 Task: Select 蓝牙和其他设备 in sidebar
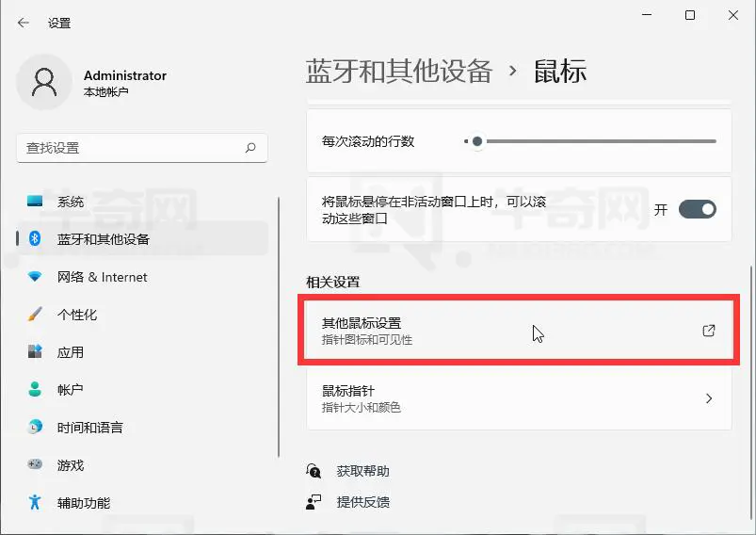(142, 239)
